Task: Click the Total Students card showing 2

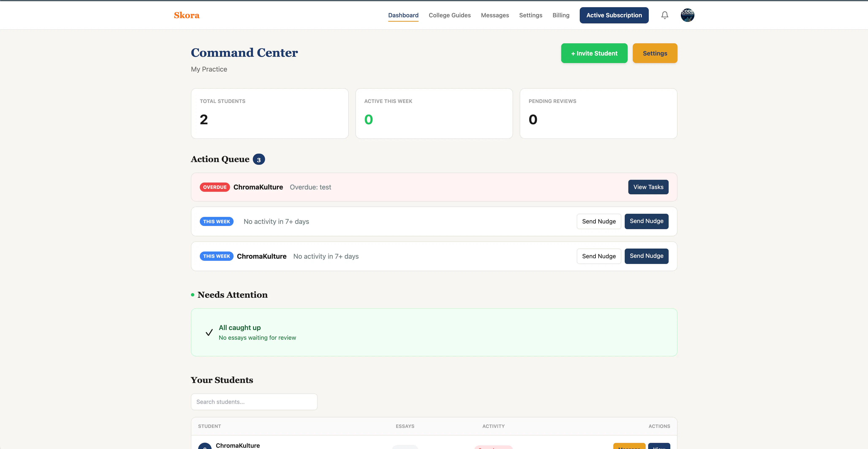Action: [269, 114]
